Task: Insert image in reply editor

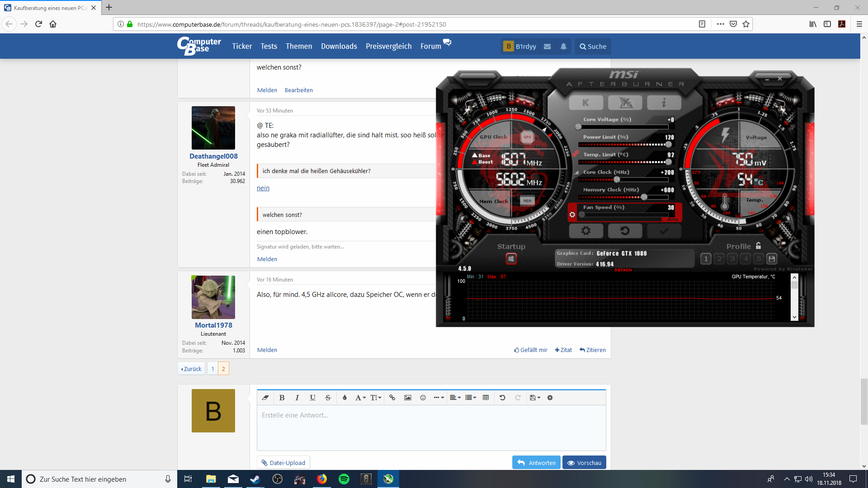Action: click(407, 398)
